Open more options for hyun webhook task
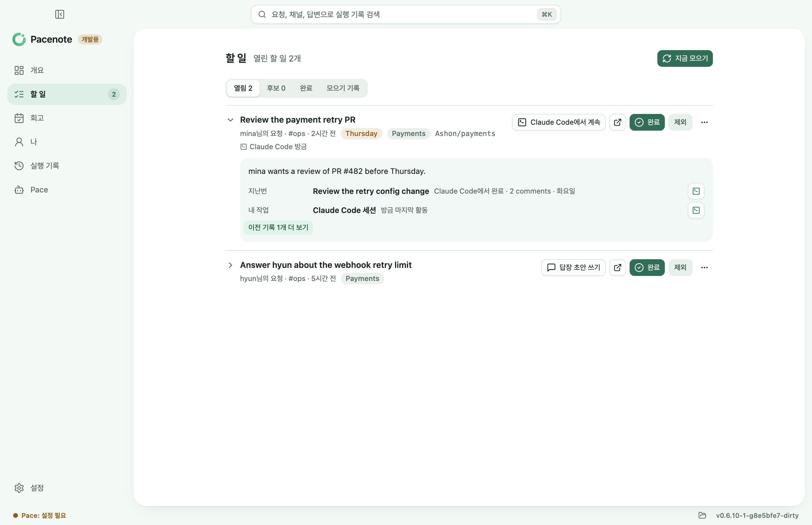812x525 pixels. [704, 268]
